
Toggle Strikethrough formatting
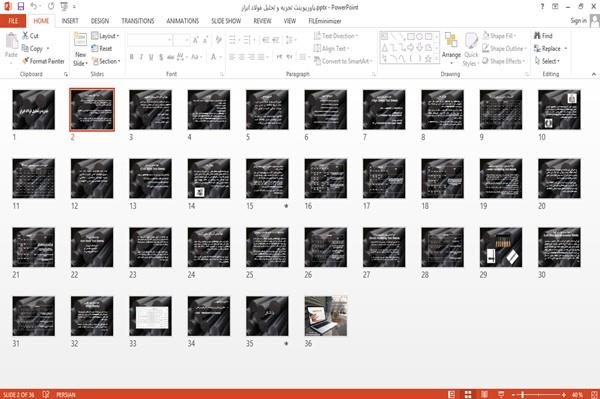[170, 57]
